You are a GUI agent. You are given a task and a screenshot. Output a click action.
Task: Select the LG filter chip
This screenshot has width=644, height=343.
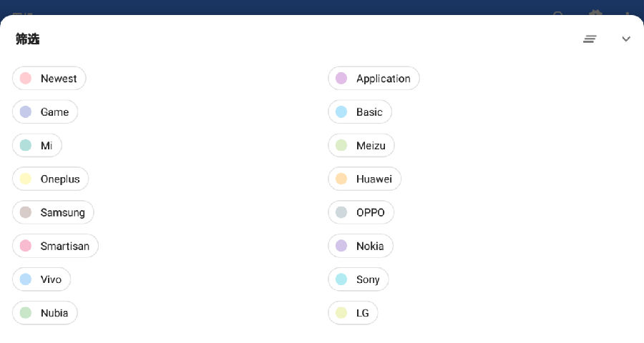tap(353, 313)
